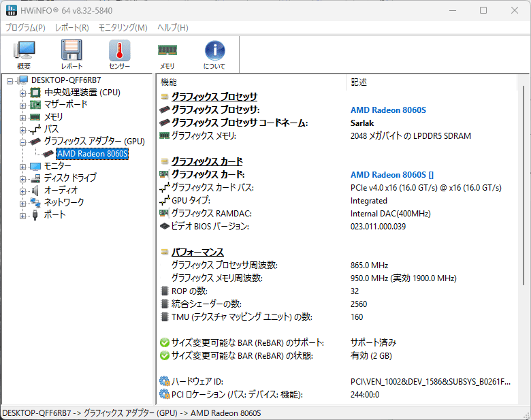Image resolution: width=531 pixels, height=420 pixels.
Task: Open the プログラム(P) menu
Action: (25, 28)
